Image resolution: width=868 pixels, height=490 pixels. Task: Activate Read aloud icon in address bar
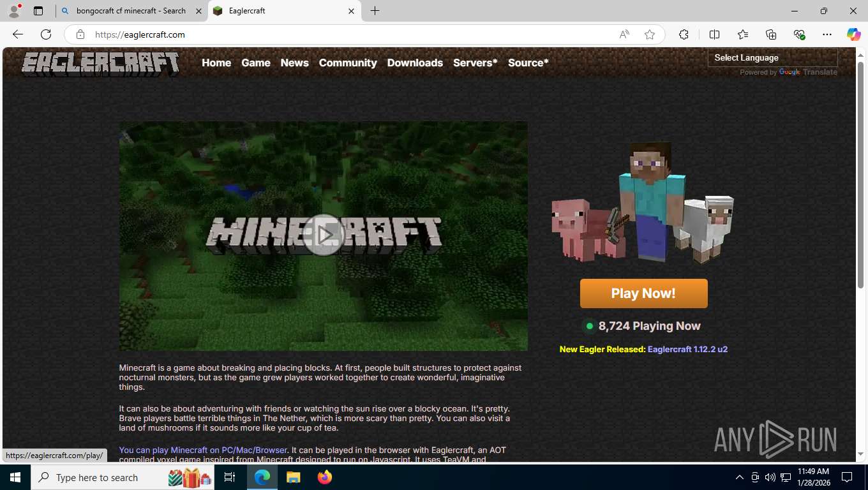tap(624, 34)
